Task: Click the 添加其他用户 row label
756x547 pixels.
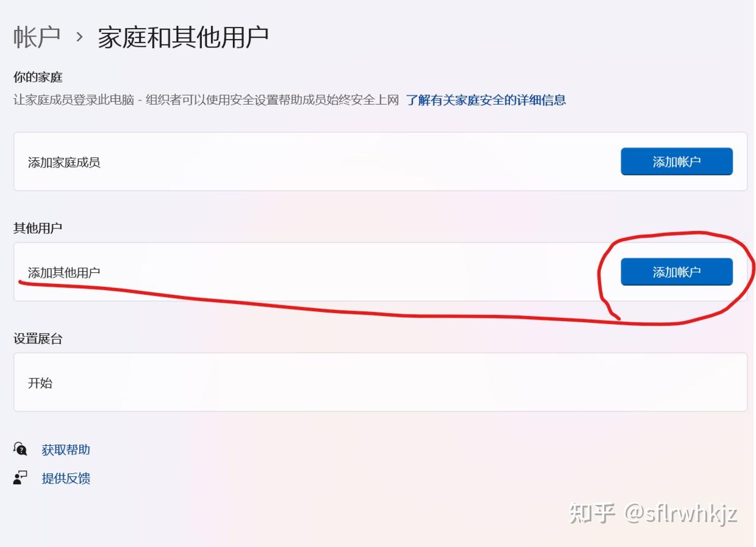Action: tap(64, 272)
